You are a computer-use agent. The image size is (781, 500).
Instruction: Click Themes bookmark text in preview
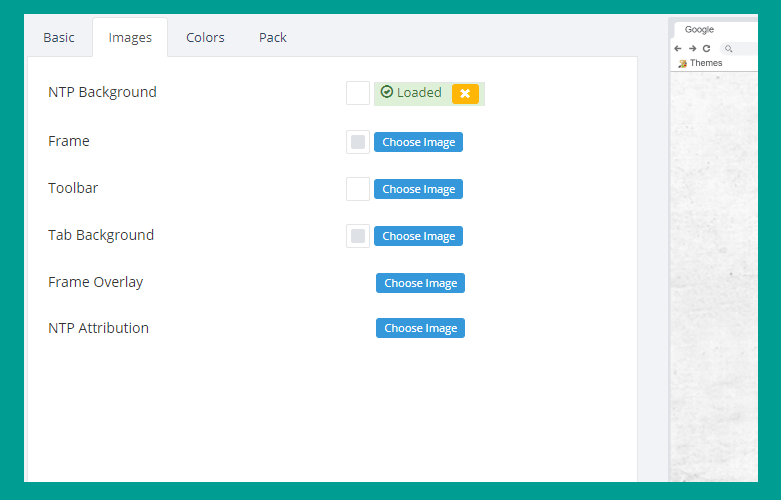(706, 63)
